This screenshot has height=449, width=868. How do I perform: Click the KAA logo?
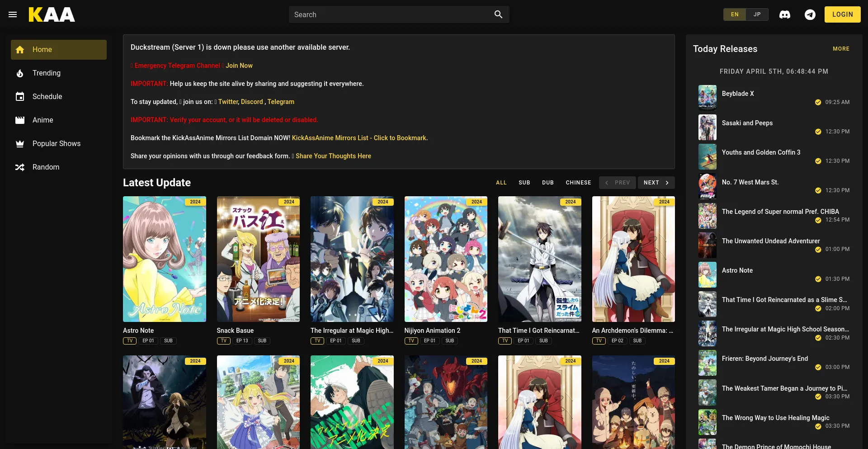point(52,14)
